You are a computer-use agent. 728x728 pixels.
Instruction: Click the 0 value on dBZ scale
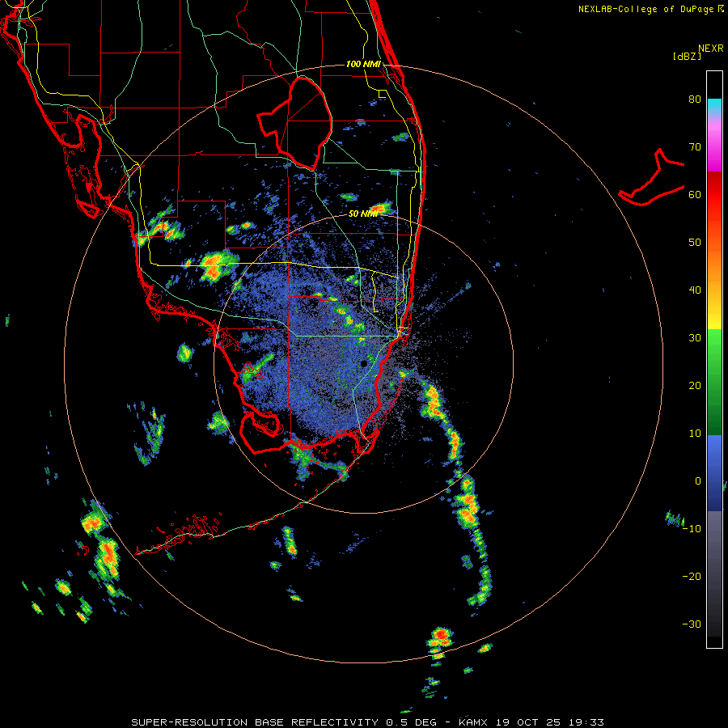[698, 481]
